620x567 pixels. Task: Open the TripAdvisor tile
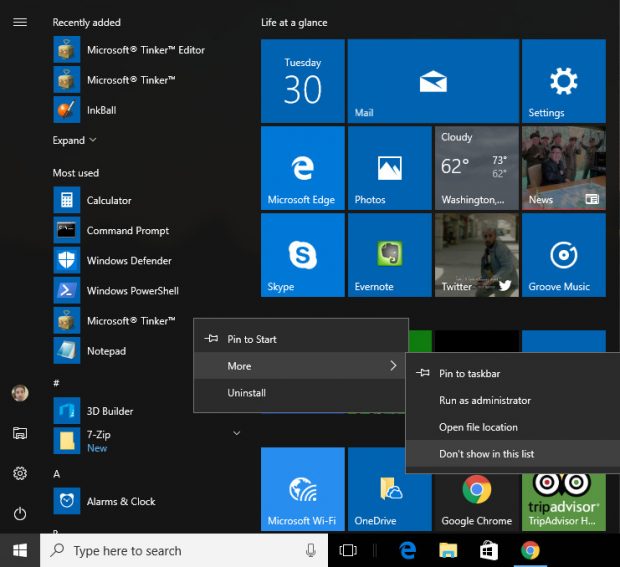pos(563,501)
